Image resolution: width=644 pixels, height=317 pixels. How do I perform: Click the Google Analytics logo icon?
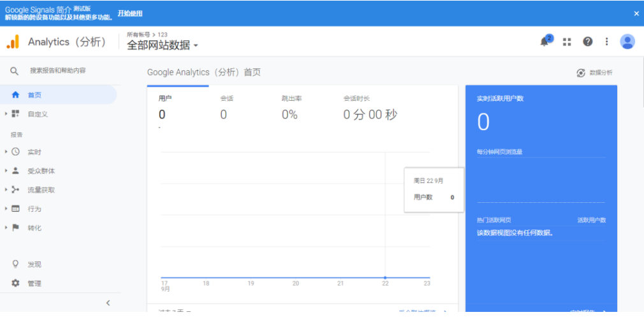point(13,41)
